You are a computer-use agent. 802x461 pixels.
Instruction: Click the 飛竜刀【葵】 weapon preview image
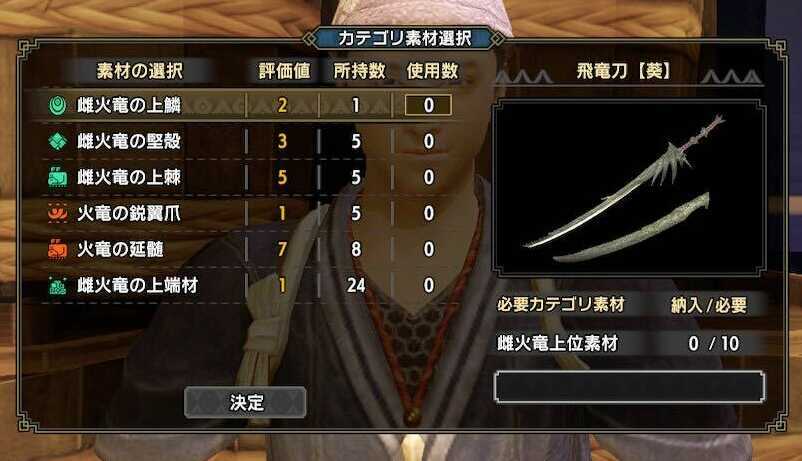click(x=629, y=188)
